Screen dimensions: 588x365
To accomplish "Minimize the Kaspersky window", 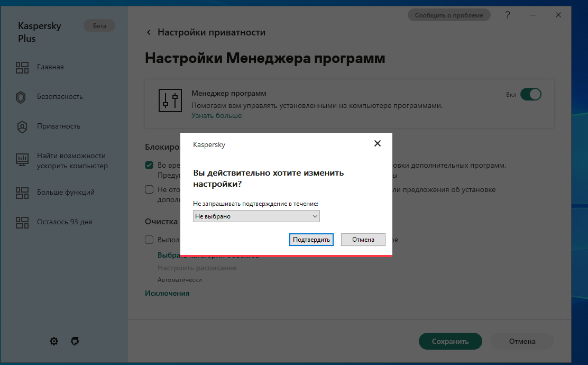I will tap(533, 15).
